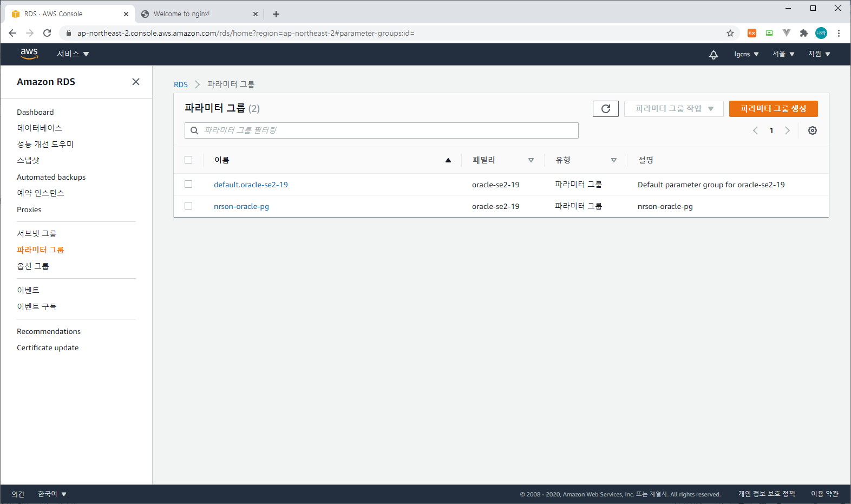Open the 지원 support dropdown
Image resolution: width=851 pixels, height=504 pixels.
coord(819,54)
